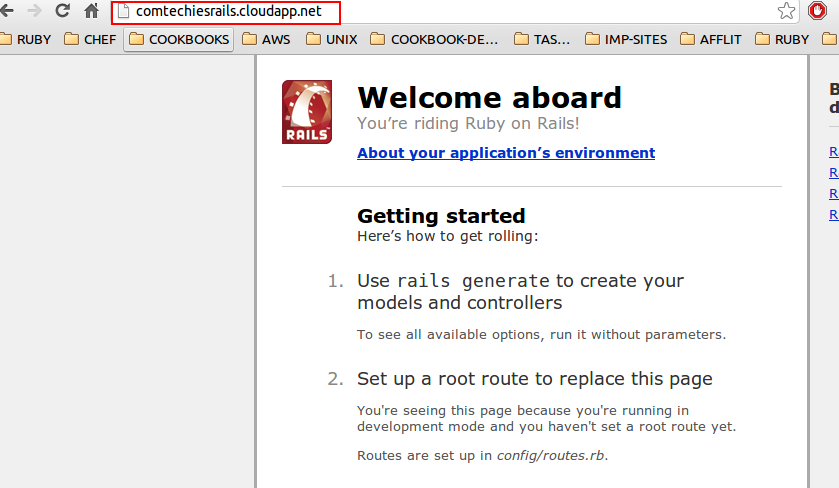
Task: Click the rails generate step text
Action: (521, 292)
